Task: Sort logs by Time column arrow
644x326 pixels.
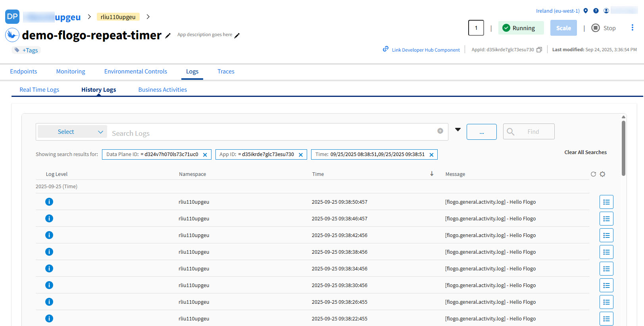Action: pyautogui.click(x=432, y=174)
